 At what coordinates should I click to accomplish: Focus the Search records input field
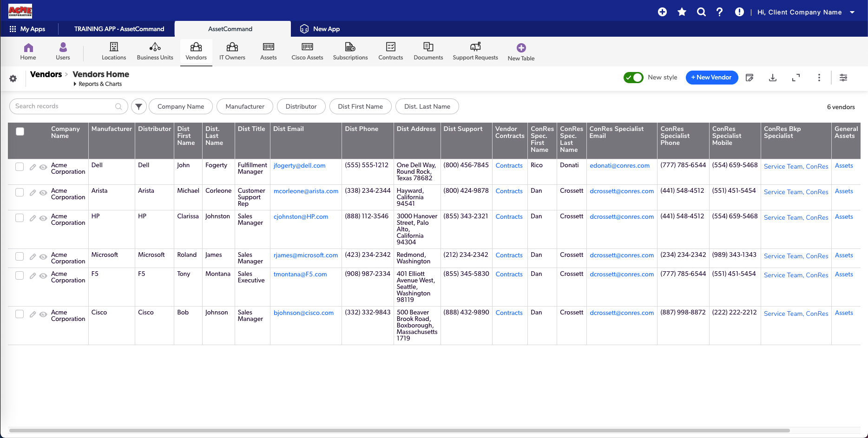coord(69,106)
